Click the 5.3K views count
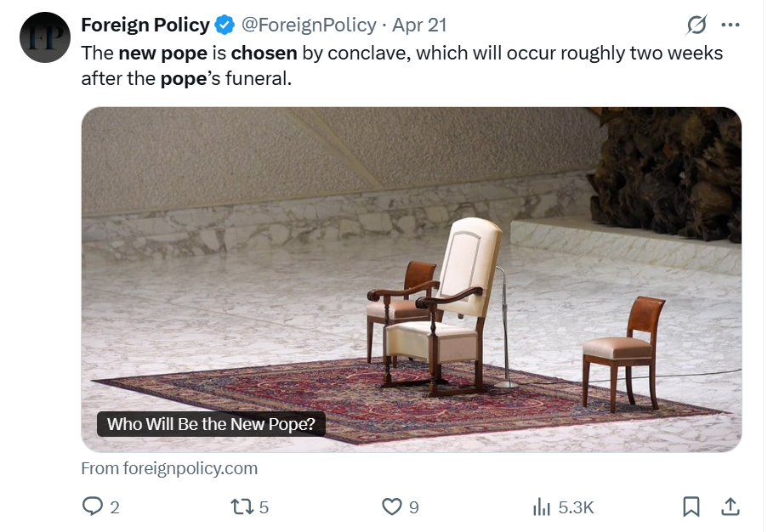 point(576,507)
